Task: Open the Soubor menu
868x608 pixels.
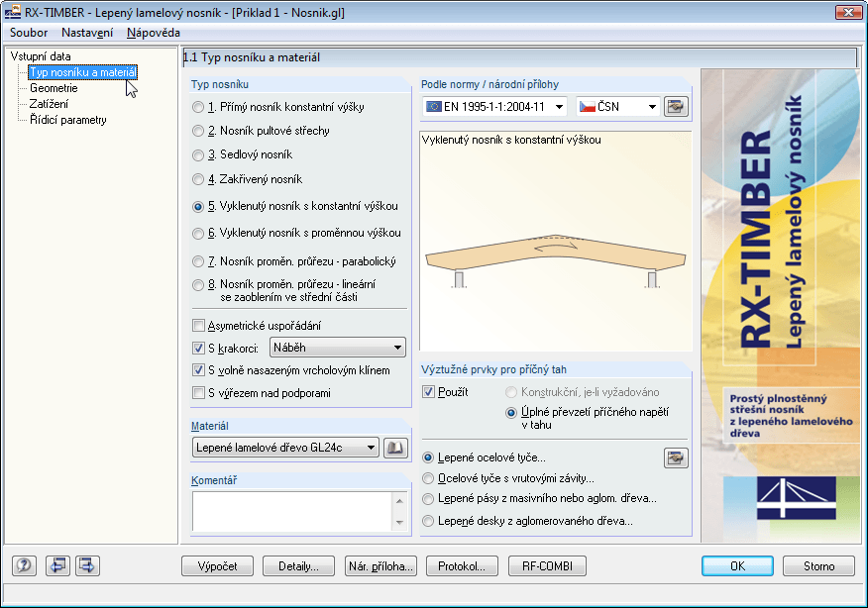Action: [29, 33]
